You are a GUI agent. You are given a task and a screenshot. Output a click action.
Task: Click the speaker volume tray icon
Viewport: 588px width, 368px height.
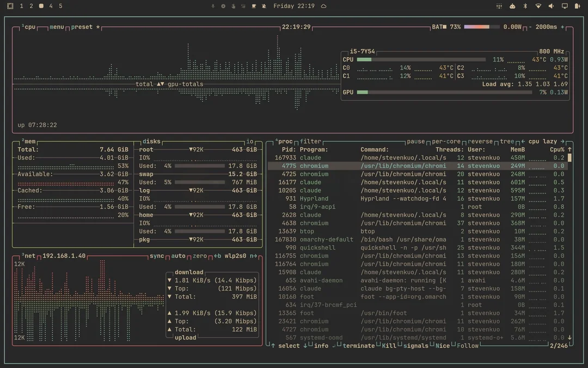tap(551, 6)
